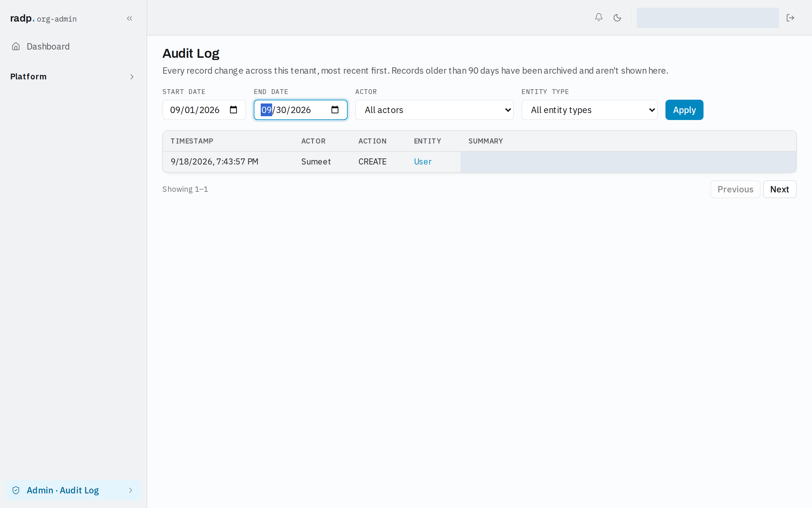Click the SUMMARY column header
The image size is (812, 508).
click(x=486, y=141)
